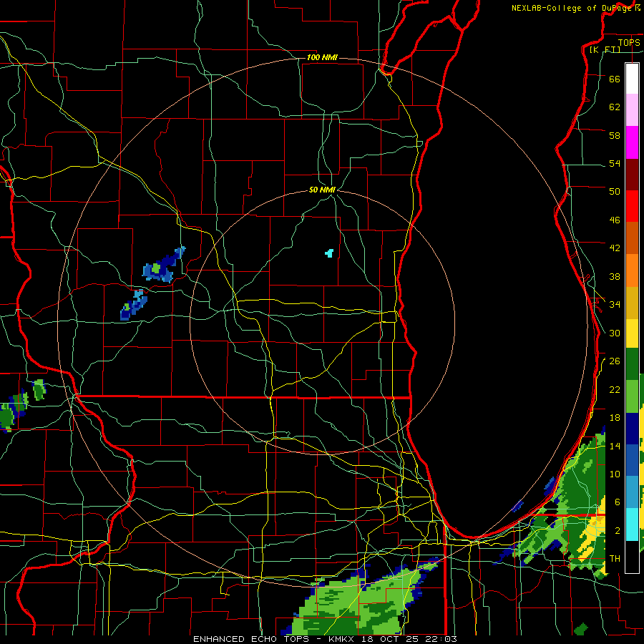This screenshot has height=644, width=644.
Task: Select the bright yellow legend band
Action: tap(632, 333)
